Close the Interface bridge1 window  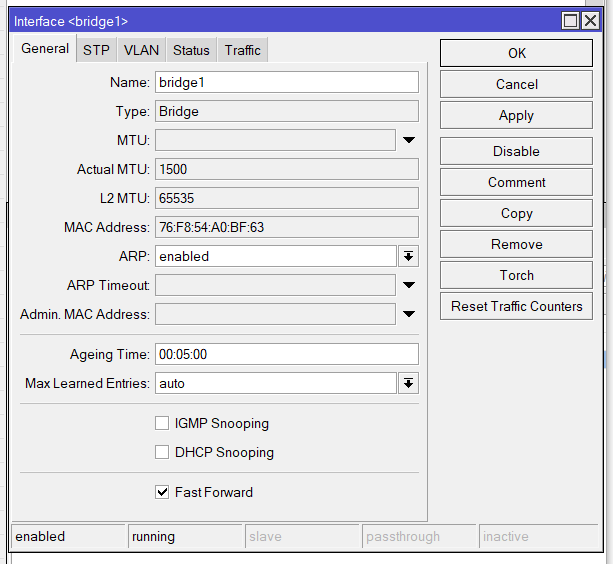[590, 21]
